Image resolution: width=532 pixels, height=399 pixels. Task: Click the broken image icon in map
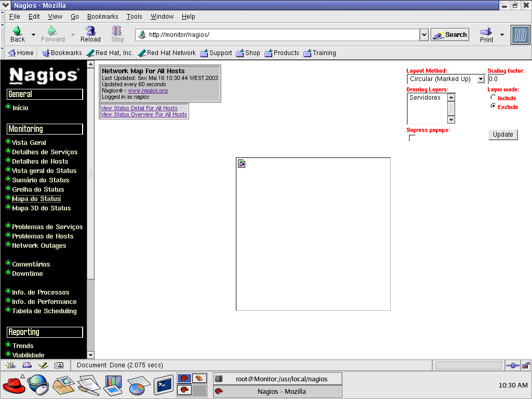pos(242,164)
